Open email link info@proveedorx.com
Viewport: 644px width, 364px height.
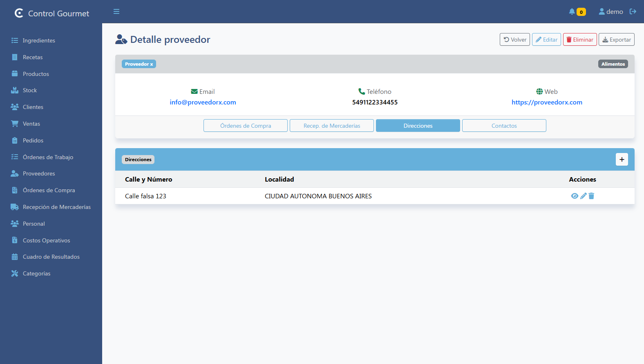(203, 102)
